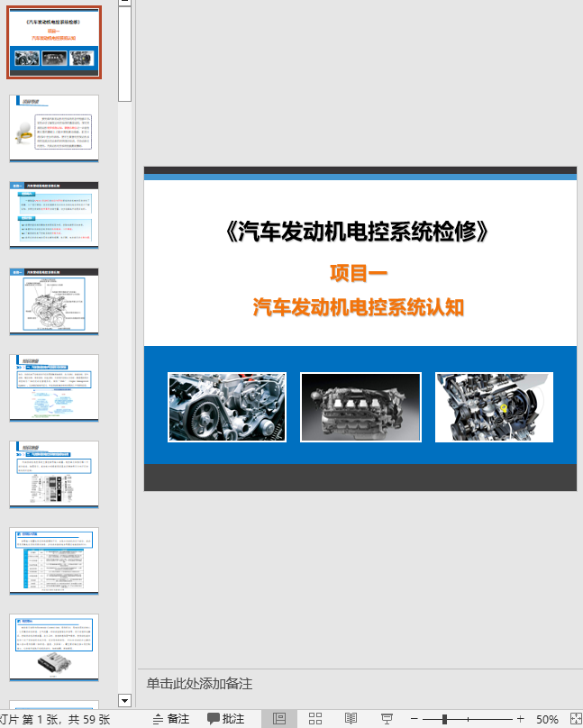Start Slide Show from the status bar icon

tap(387, 719)
